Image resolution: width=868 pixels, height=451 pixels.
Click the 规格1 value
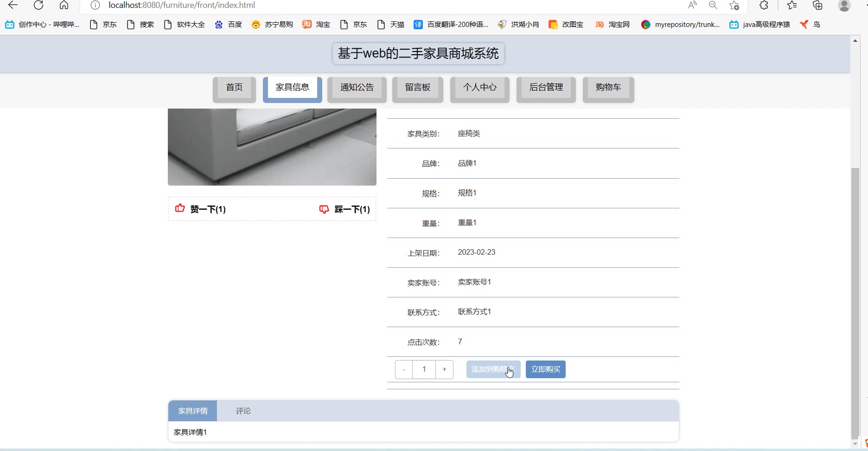[x=467, y=193]
